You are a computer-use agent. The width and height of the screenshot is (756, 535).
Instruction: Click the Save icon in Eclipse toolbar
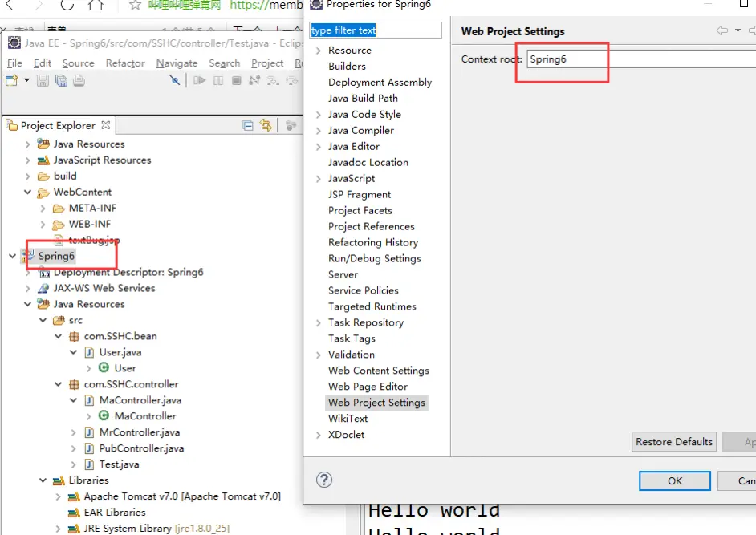pos(43,80)
